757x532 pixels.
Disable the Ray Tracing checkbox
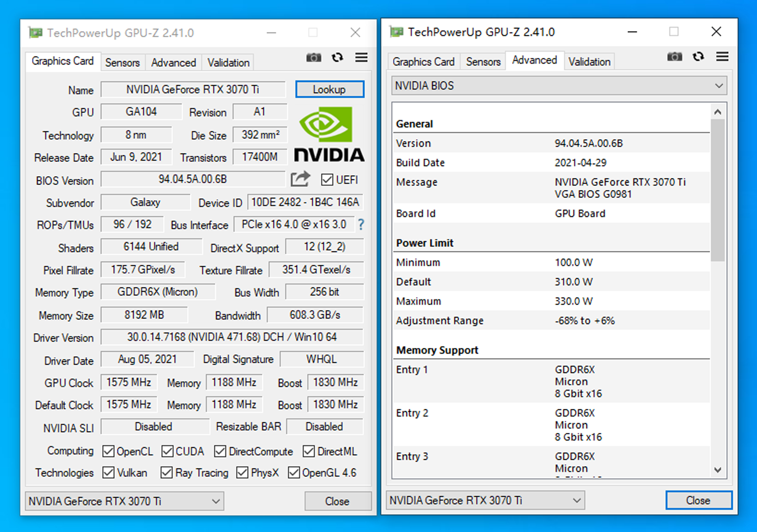[x=167, y=473]
